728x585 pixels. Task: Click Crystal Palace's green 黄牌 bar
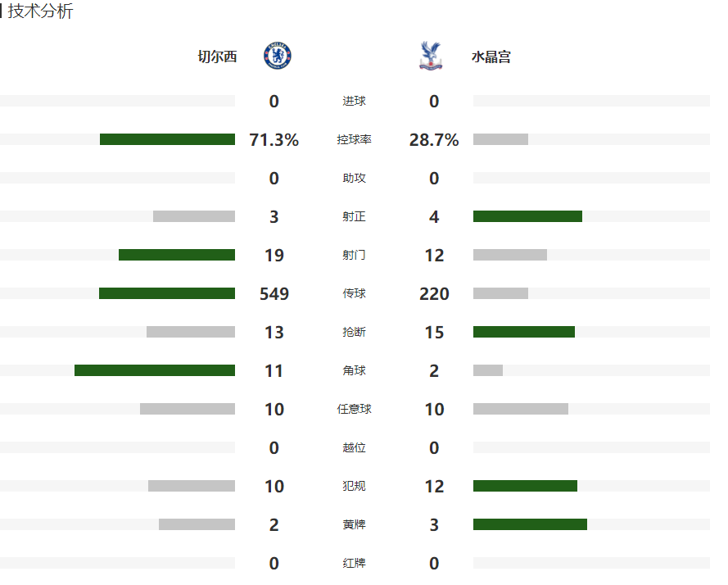point(530,524)
